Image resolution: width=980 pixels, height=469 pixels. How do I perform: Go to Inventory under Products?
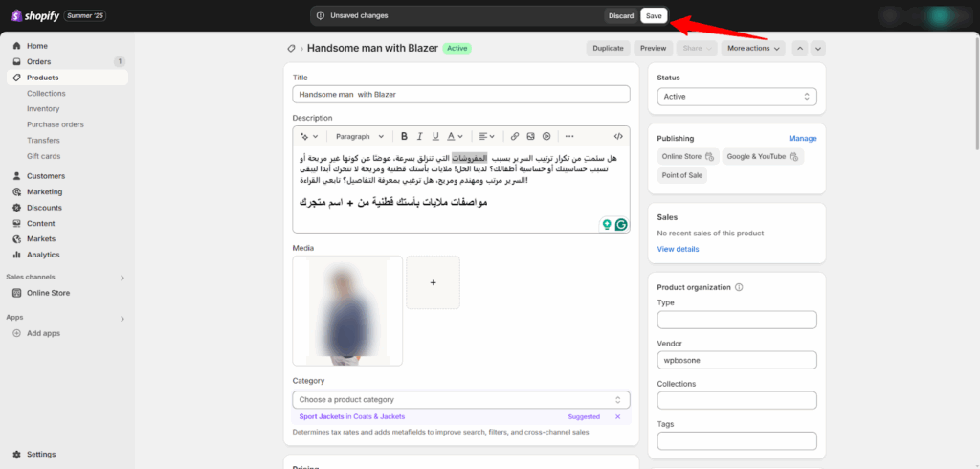(43, 109)
